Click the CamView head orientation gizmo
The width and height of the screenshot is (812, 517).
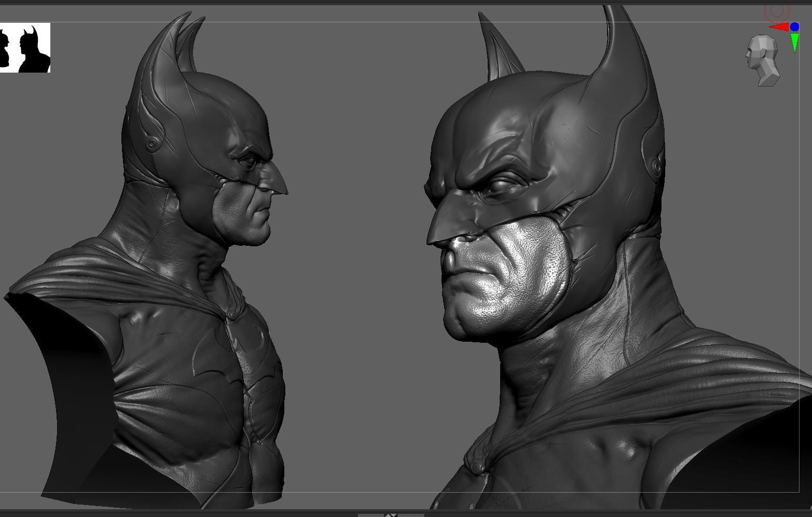coord(763,60)
